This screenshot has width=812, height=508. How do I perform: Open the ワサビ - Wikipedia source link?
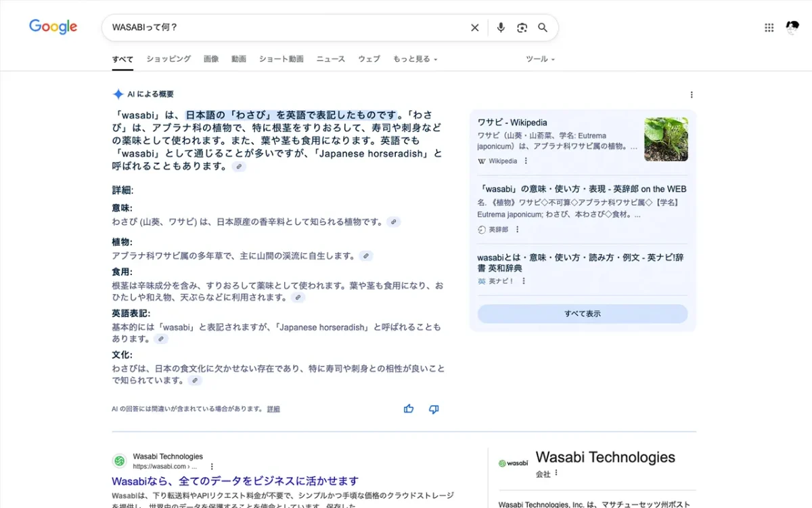(512, 123)
